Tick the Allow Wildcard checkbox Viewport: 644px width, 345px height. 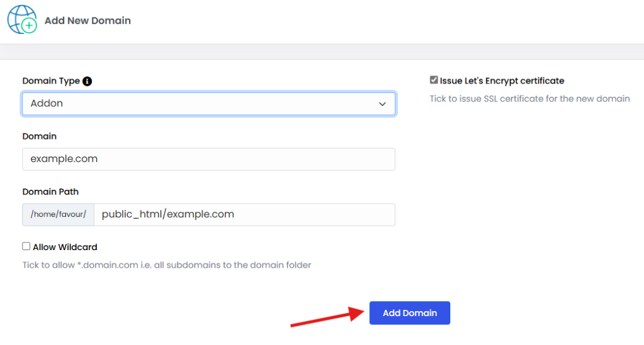(x=26, y=246)
